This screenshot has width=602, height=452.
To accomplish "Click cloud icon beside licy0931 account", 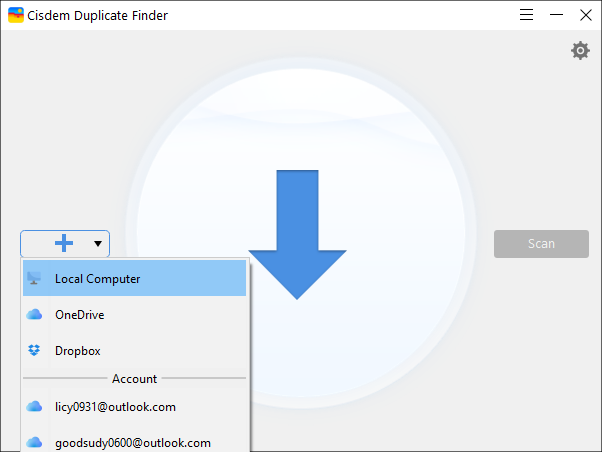I will [34, 406].
